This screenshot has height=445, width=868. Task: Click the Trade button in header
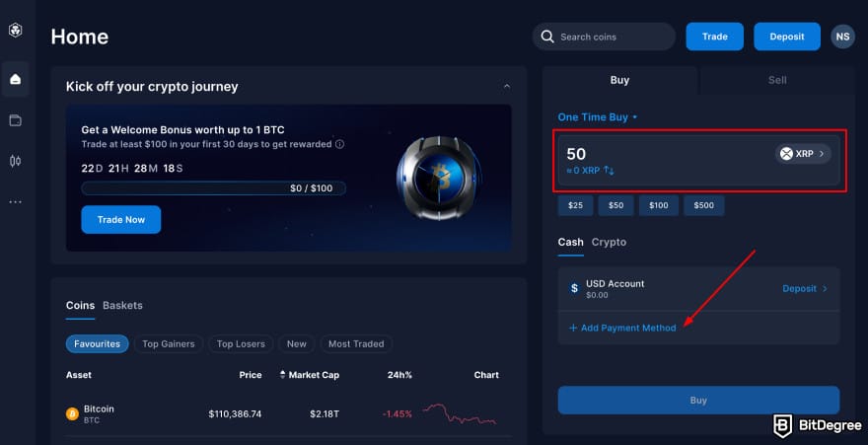point(715,37)
